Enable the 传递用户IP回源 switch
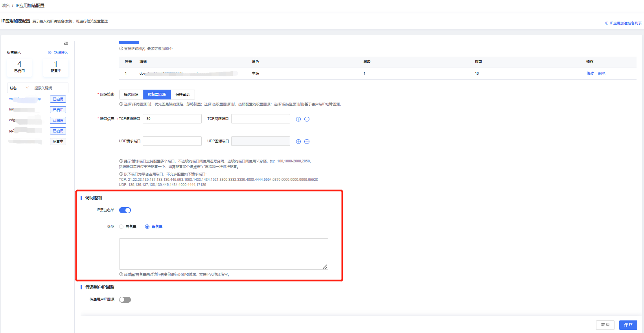 (125, 300)
